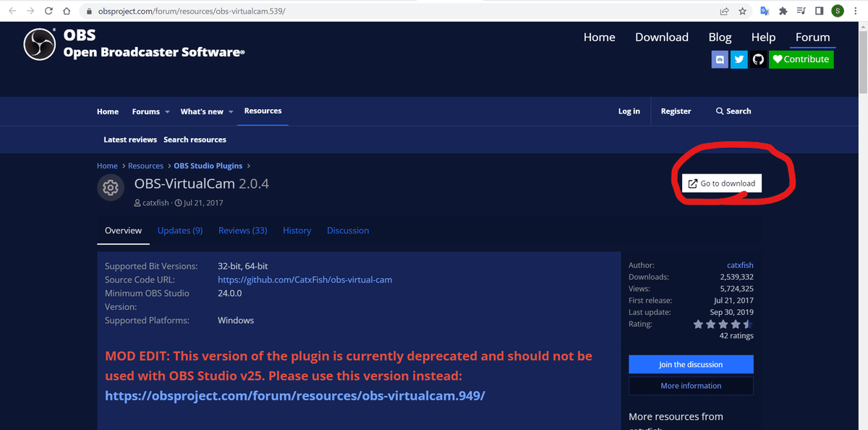Image resolution: width=868 pixels, height=430 pixels.
Task: Toggle the browser side panel icon
Action: coord(819,11)
